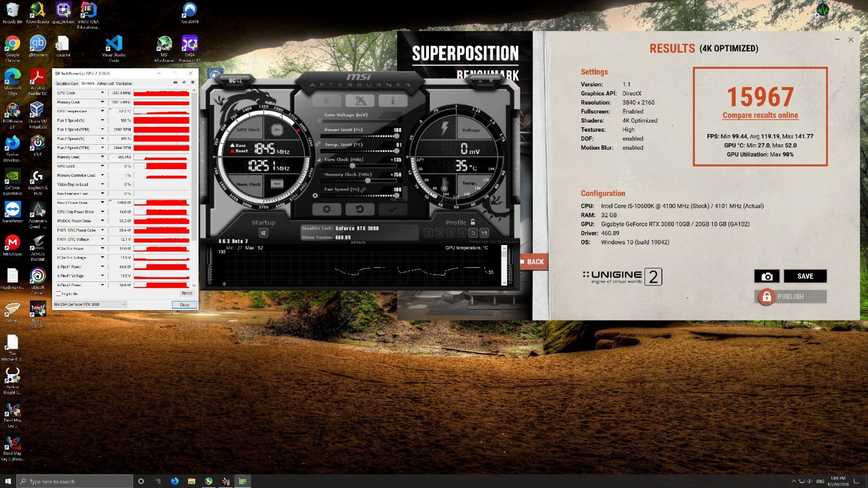Switch to GPU-Z Advanced tab
Image resolution: width=868 pixels, height=488 pixels.
tap(105, 84)
